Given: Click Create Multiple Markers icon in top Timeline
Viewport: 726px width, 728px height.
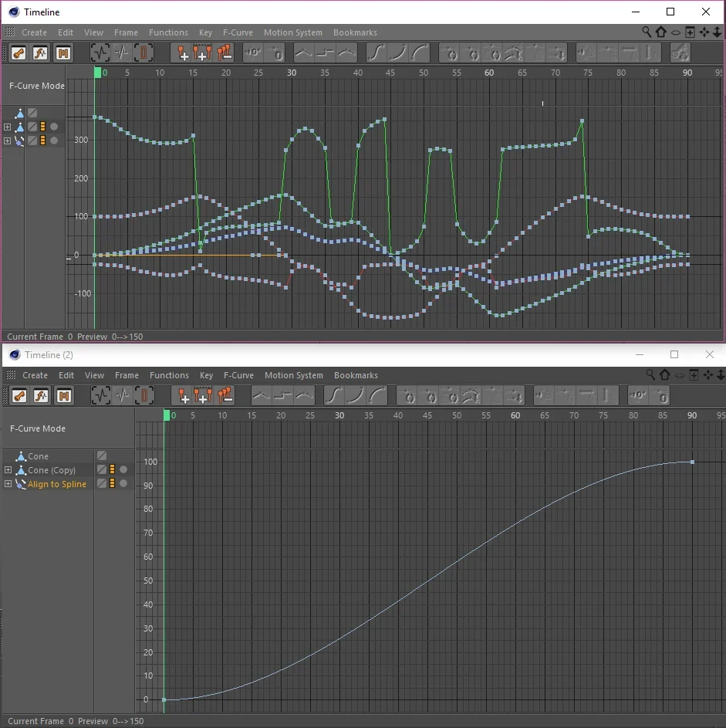Looking at the screenshot, I should click(x=202, y=53).
